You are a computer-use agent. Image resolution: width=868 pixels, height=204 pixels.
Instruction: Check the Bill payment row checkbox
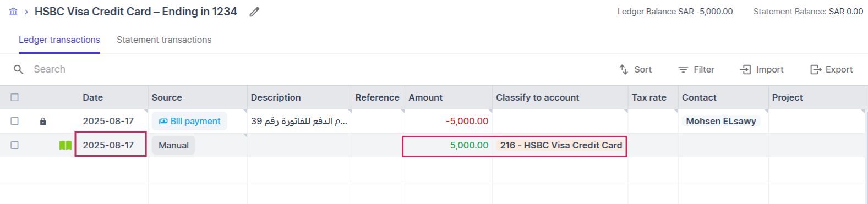[15, 121]
